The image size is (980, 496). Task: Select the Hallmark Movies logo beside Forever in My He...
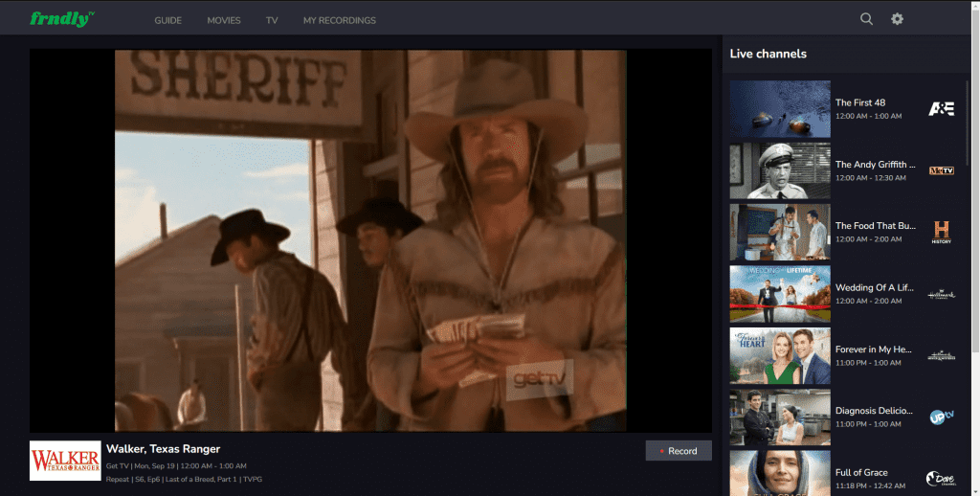click(942, 356)
